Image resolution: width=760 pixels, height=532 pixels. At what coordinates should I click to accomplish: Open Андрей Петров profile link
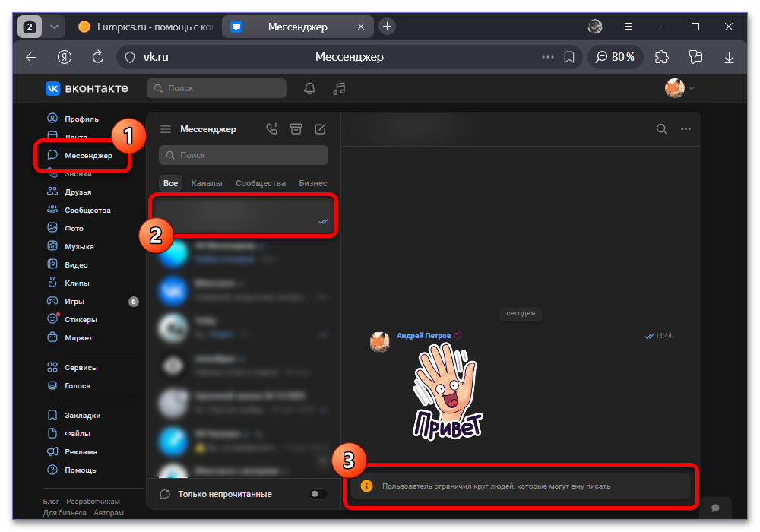(x=423, y=336)
